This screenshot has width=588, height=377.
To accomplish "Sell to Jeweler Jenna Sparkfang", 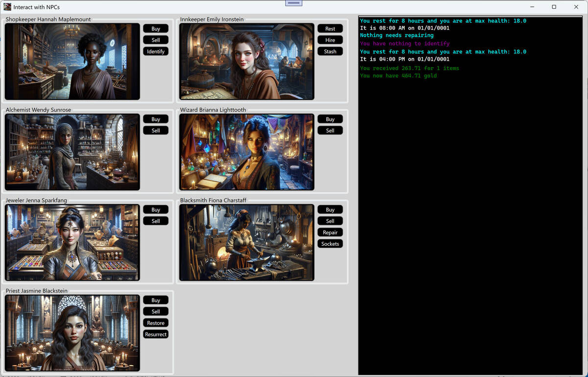I will coord(156,221).
